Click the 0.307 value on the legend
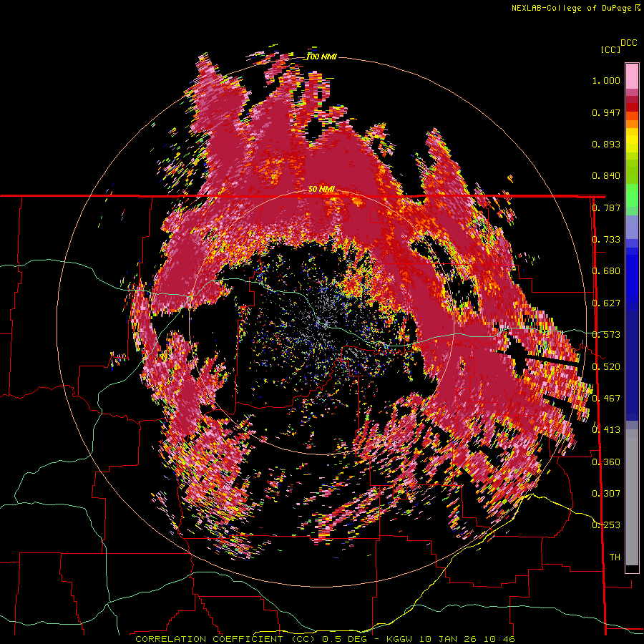644x644 pixels. 606,493
